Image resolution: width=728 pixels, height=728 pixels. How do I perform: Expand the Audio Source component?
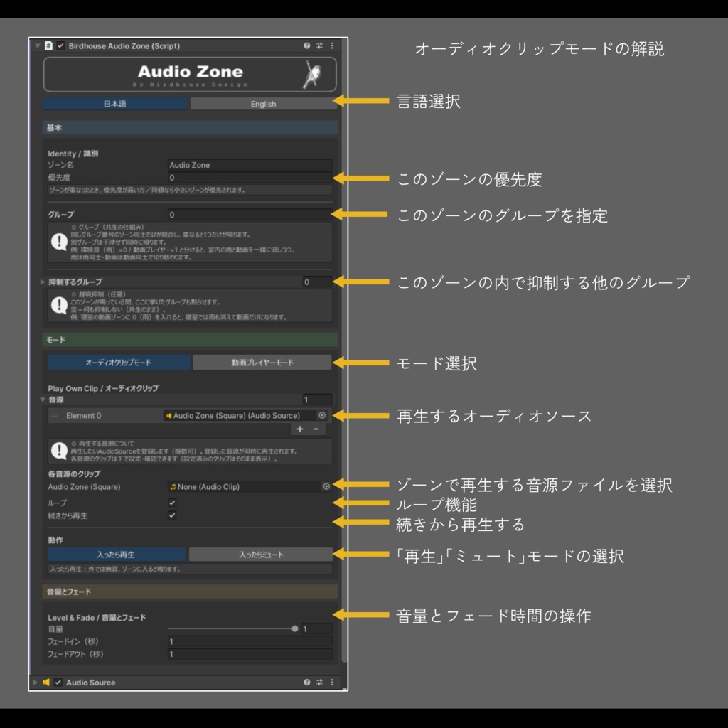click(36, 682)
